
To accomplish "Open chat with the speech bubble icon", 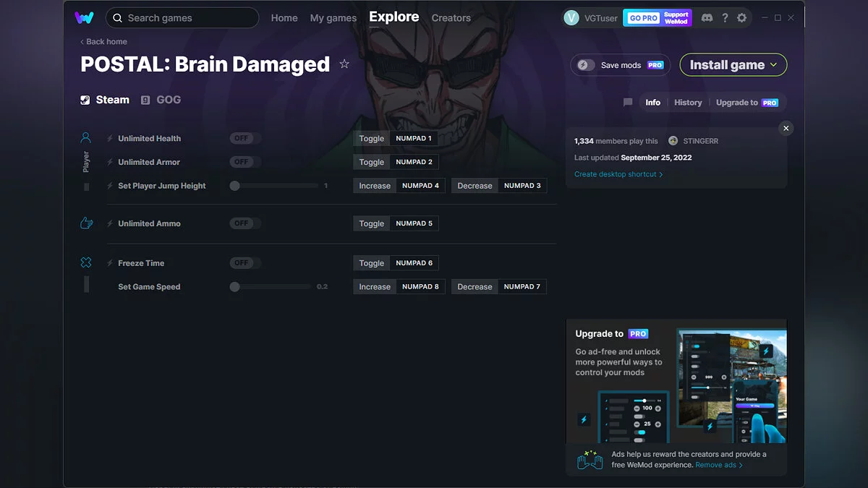I will 626,102.
